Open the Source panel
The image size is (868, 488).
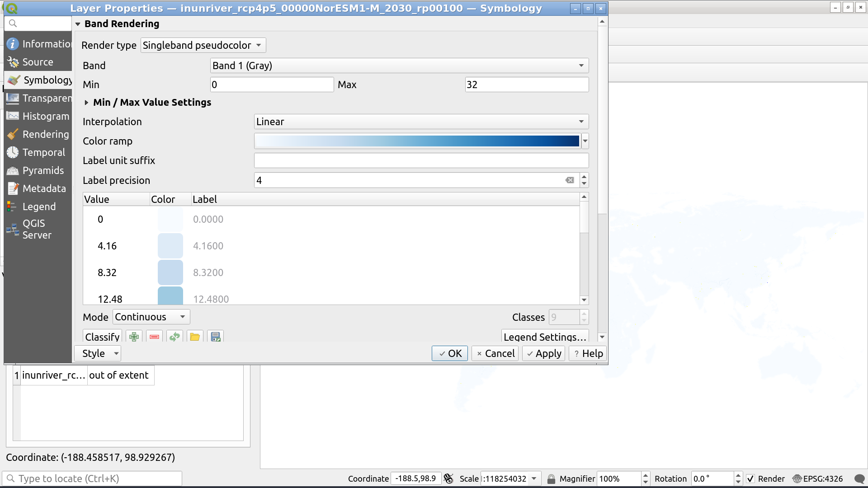click(x=38, y=62)
